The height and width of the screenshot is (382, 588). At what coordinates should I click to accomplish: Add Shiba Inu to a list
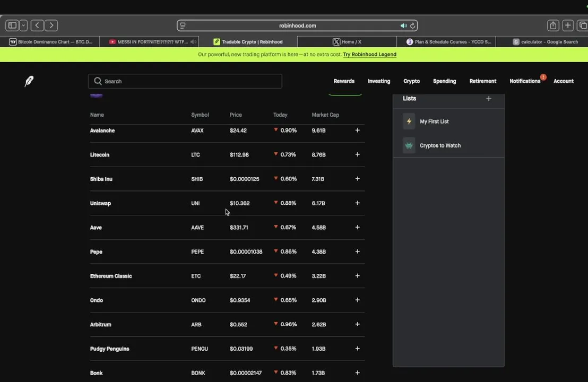tap(357, 179)
